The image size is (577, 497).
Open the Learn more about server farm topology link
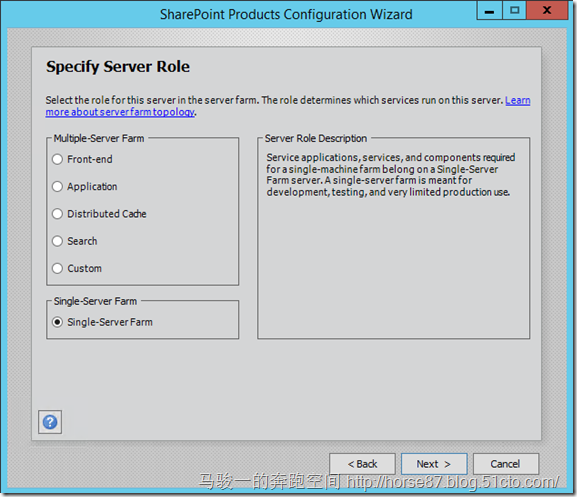coord(120,112)
